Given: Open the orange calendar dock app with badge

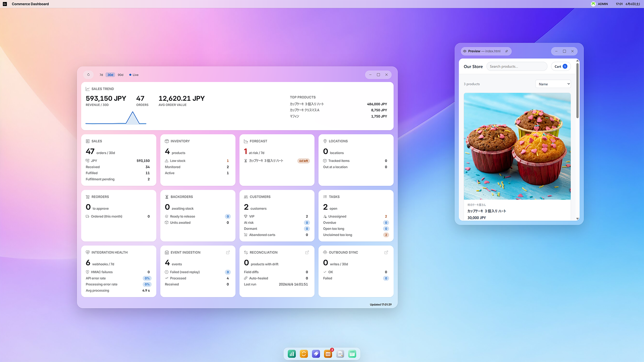Looking at the screenshot, I should click(x=328, y=354).
